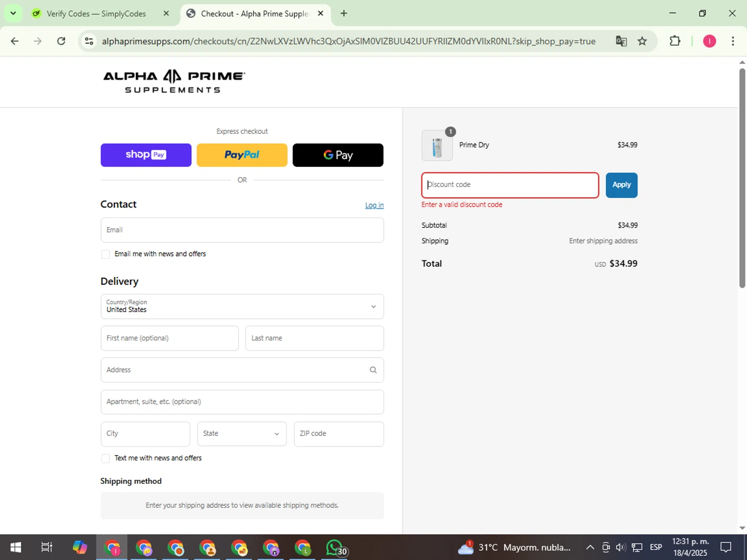
Task: Open the Chrome profile avatar
Action: [709, 41]
